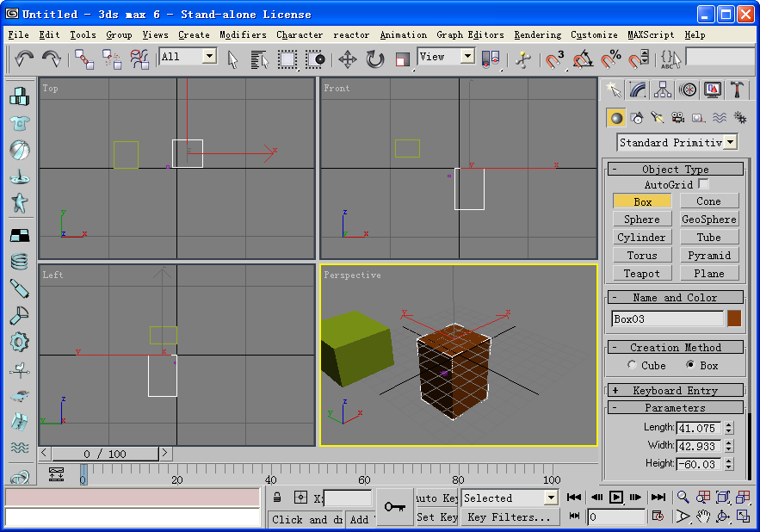Click the Cylinder primitive button
This screenshot has height=532, width=760.
coord(642,237)
